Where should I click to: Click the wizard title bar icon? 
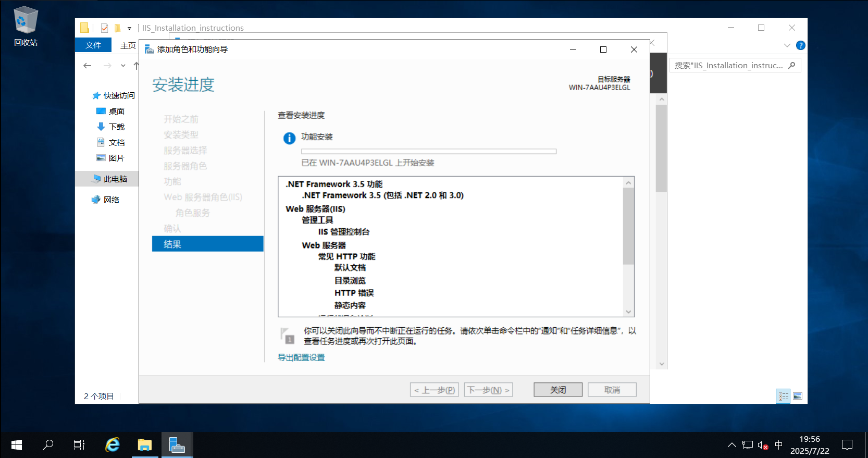(149, 49)
